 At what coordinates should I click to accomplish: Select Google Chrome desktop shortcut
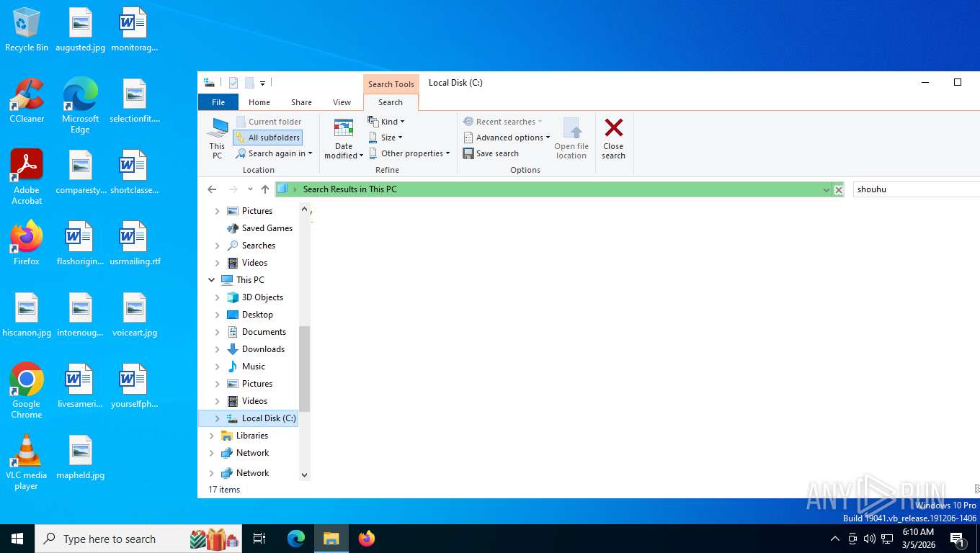pyautogui.click(x=27, y=391)
